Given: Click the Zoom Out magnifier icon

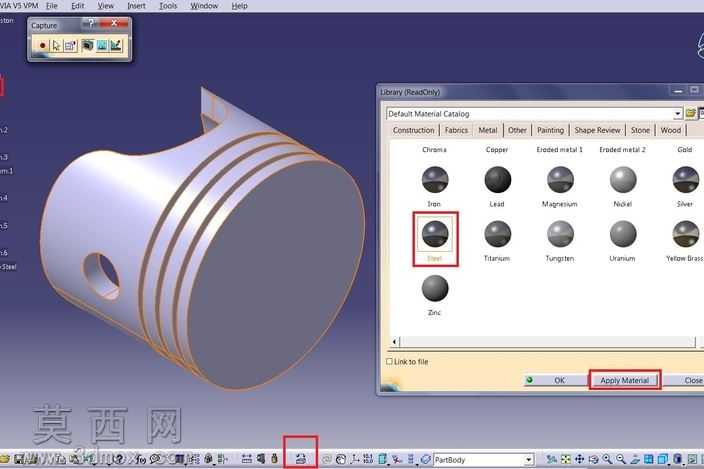Looking at the screenshot, I should click(x=621, y=459).
